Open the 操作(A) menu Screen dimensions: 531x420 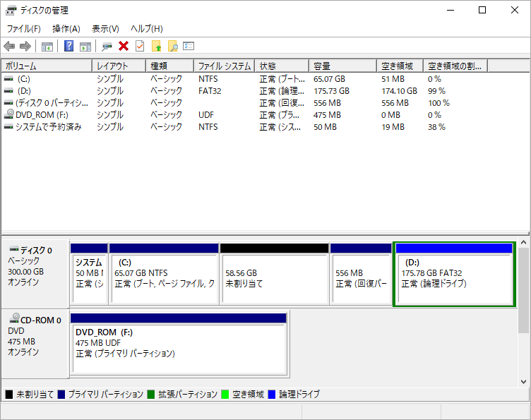tap(66, 29)
